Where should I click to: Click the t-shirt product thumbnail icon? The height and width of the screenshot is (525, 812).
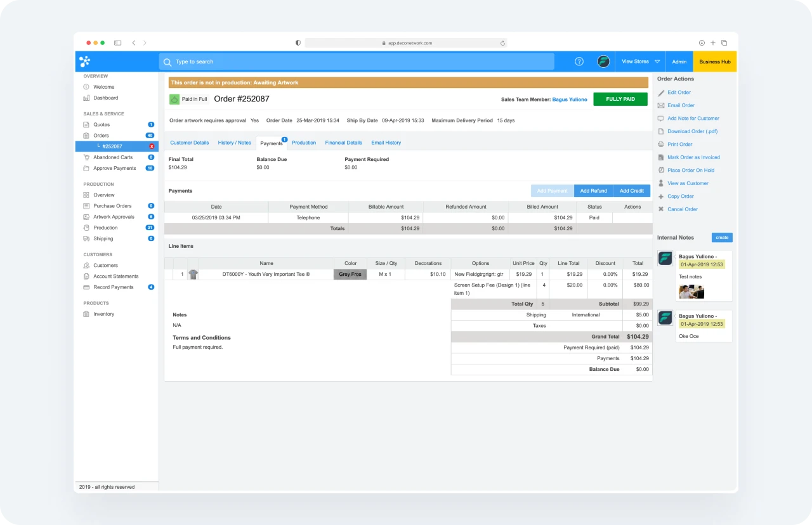pyautogui.click(x=193, y=275)
